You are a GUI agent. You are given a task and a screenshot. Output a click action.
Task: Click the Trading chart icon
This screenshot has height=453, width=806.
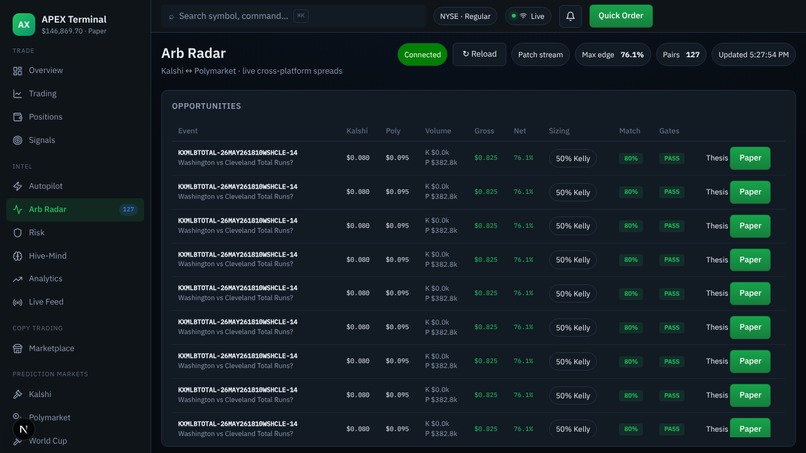point(17,94)
